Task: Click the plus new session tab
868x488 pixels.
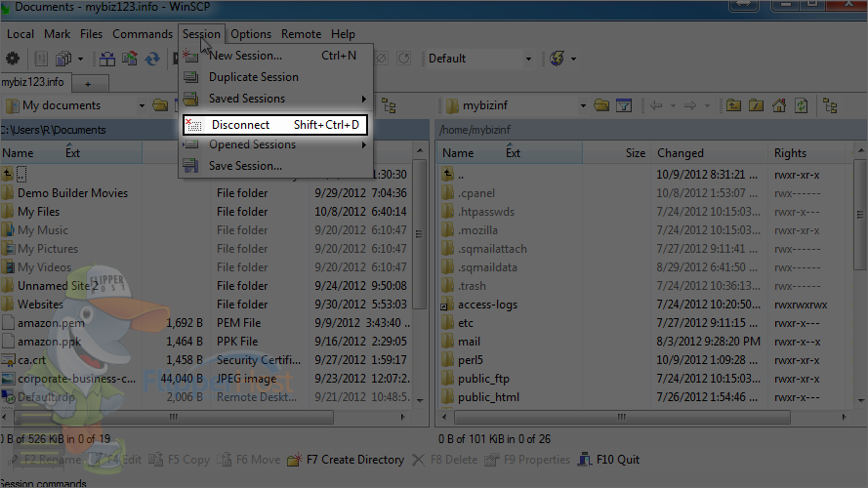Action: 88,84
